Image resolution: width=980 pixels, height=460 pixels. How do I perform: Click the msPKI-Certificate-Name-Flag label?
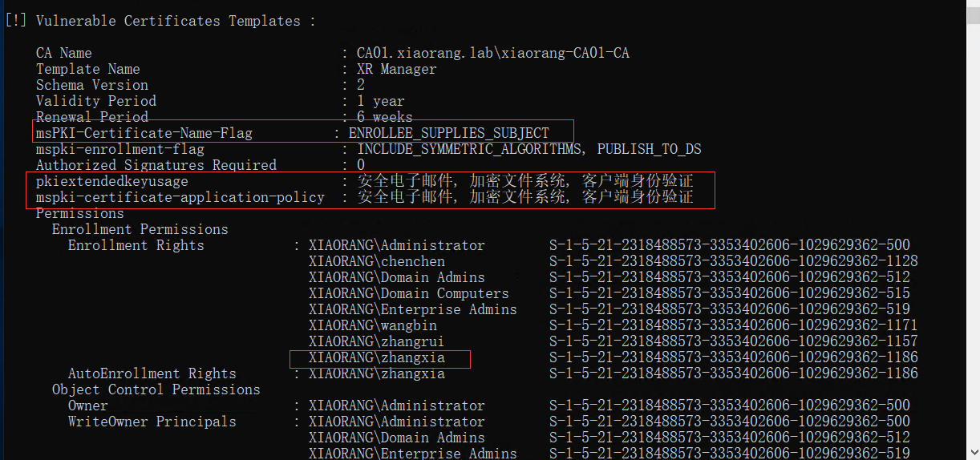click(x=144, y=133)
